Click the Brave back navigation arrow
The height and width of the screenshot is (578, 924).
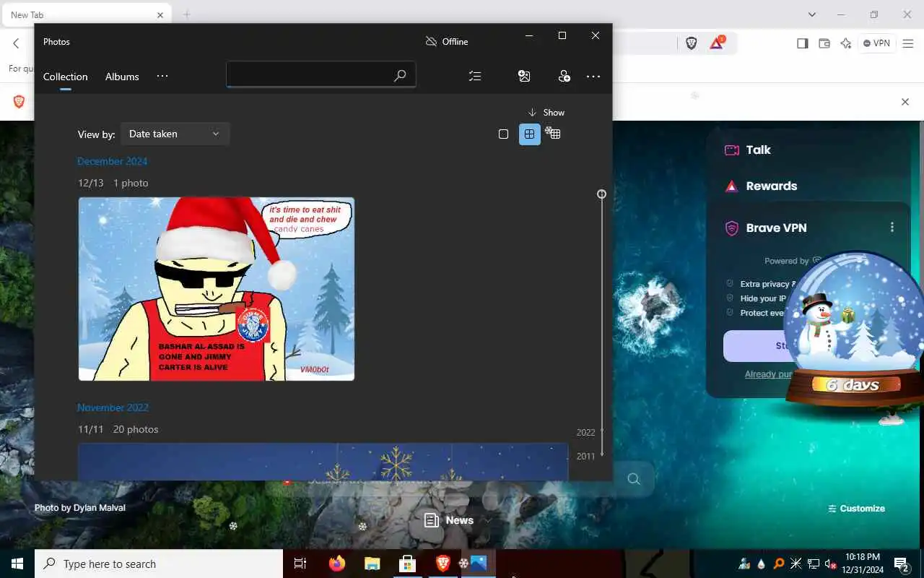[16, 43]
